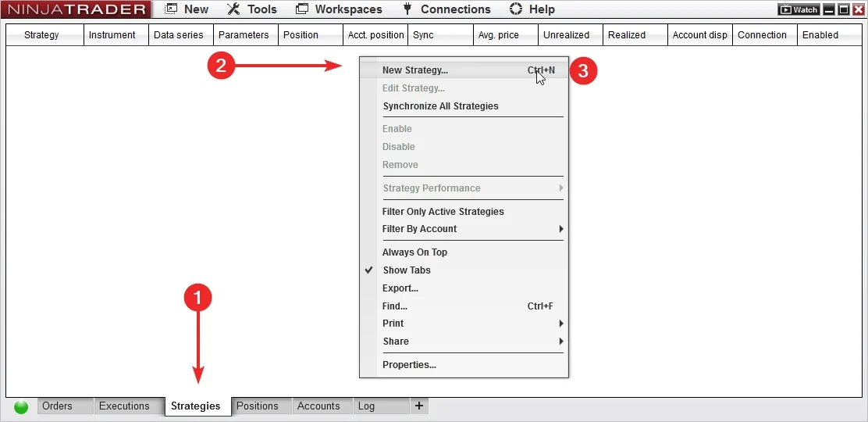
Task: Click the green connection status indicator
Action: (21, 406)
